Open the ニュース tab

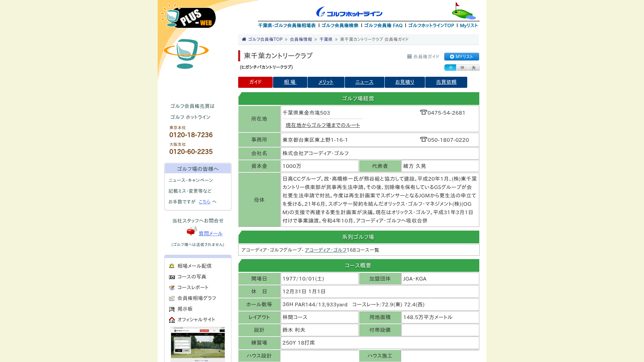coord(364,82)
